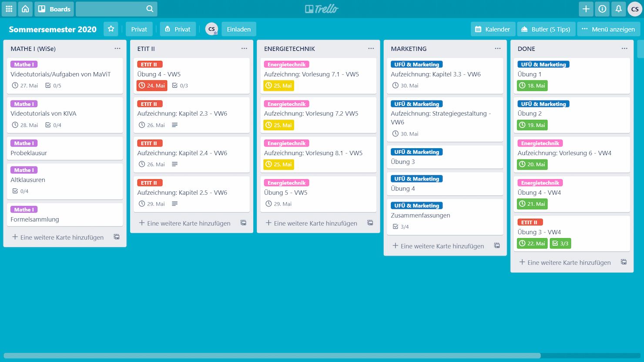Open the Videotutorials von KIVA card
Image resolution: width=644 pixels, height=362 pixels.
(x=65, y=115)
